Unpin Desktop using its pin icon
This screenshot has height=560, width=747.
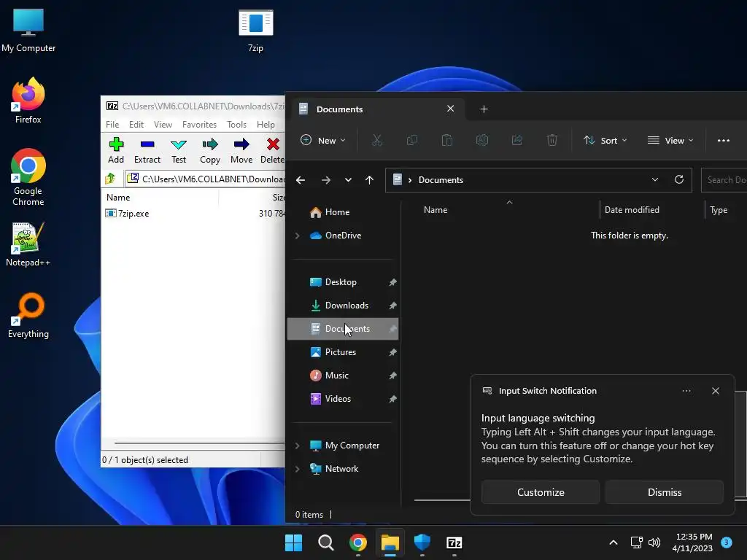coord(392,282)
